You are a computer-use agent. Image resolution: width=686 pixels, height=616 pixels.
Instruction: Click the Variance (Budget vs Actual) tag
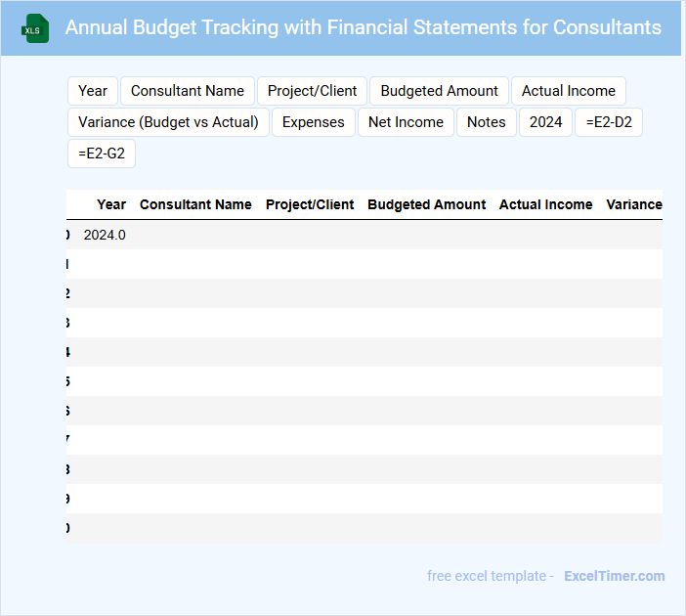tap(168, 122)
